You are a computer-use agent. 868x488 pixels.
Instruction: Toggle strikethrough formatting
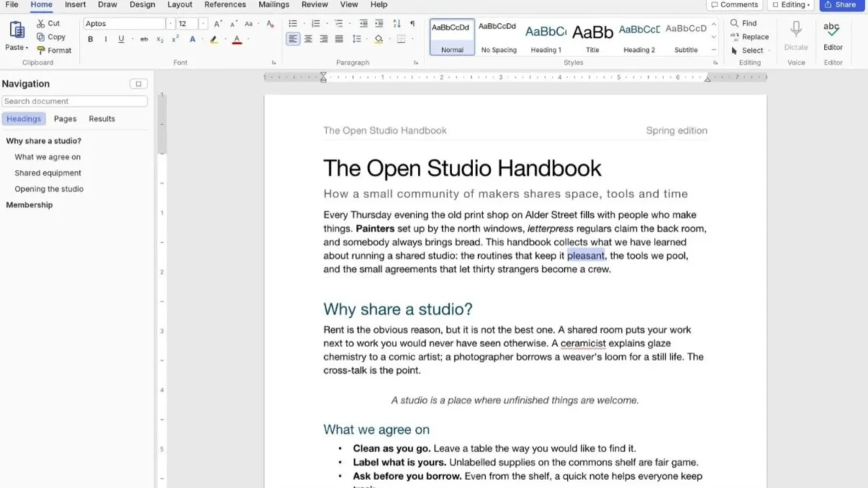tap(144, 39)
